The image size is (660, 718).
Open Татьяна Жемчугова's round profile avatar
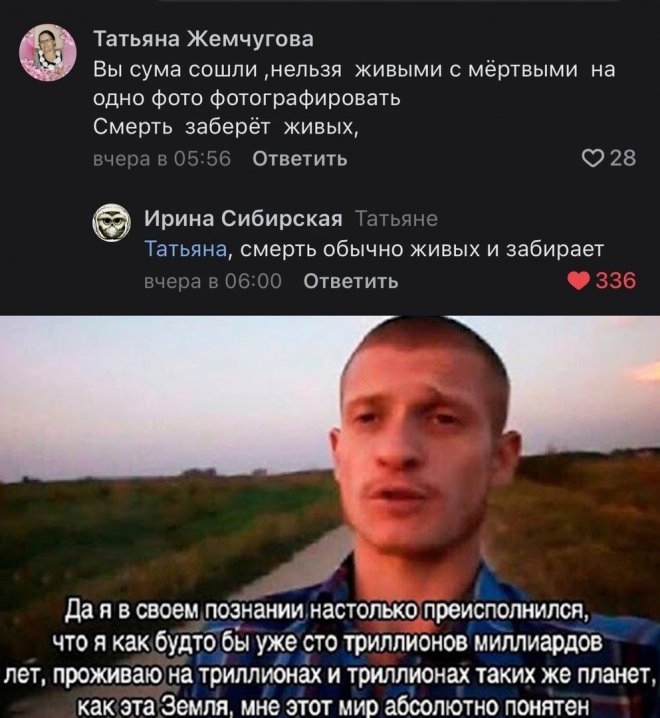tap(47, 53)
